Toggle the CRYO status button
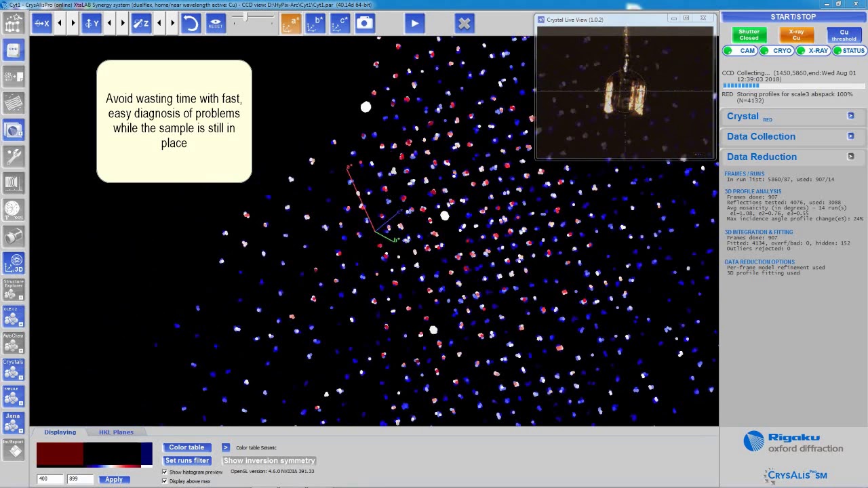 [777, 51]
